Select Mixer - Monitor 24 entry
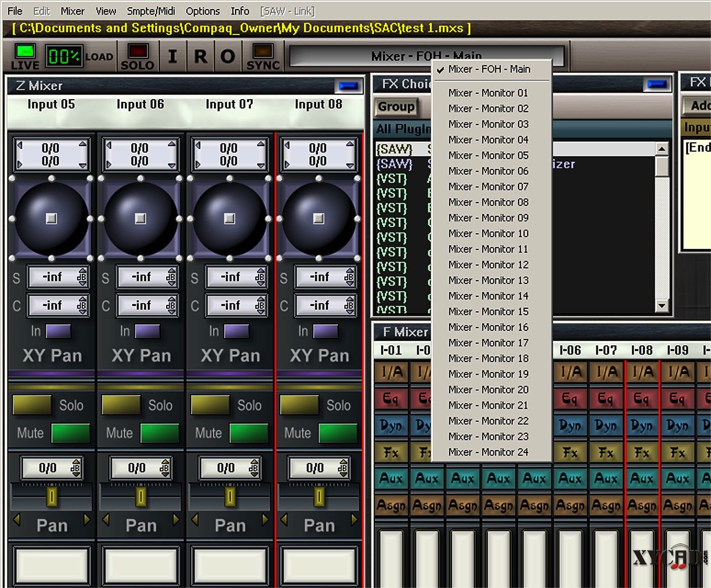This screenshot has width=711, height=588. pos(492,452)
